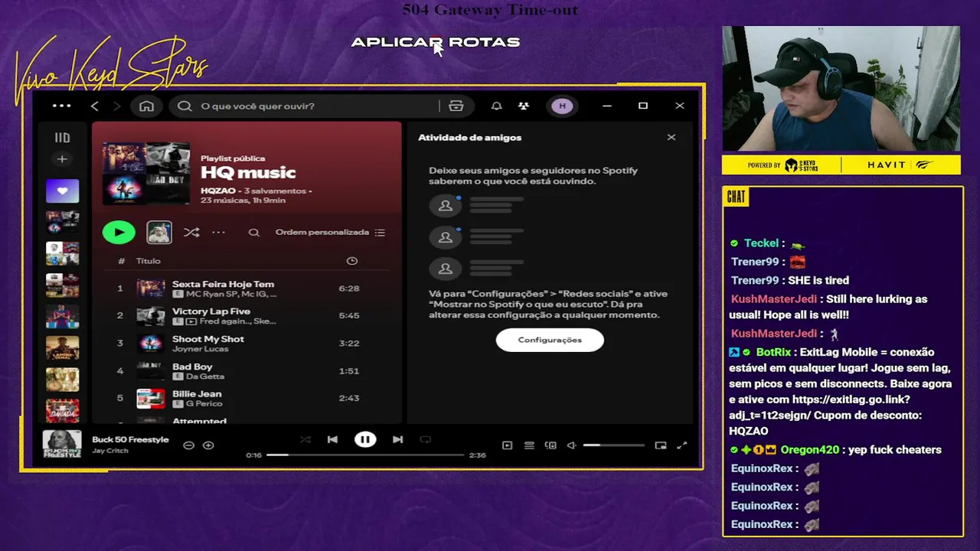The height and width of the screenshot is (551, 980).
Task: Collapse Your Library sidebar icon
Action: point(62,138)
